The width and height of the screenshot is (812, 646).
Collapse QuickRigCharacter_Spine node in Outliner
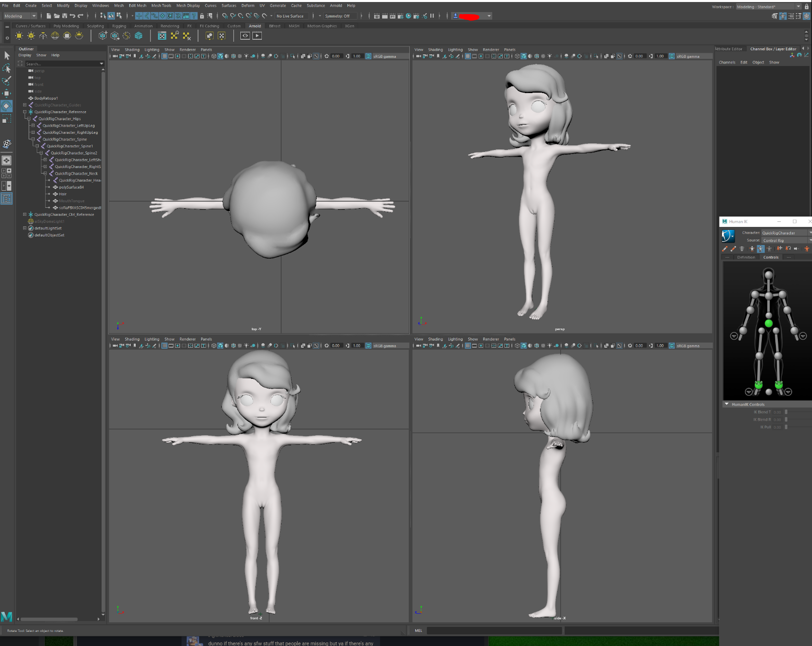click(33, 139)
